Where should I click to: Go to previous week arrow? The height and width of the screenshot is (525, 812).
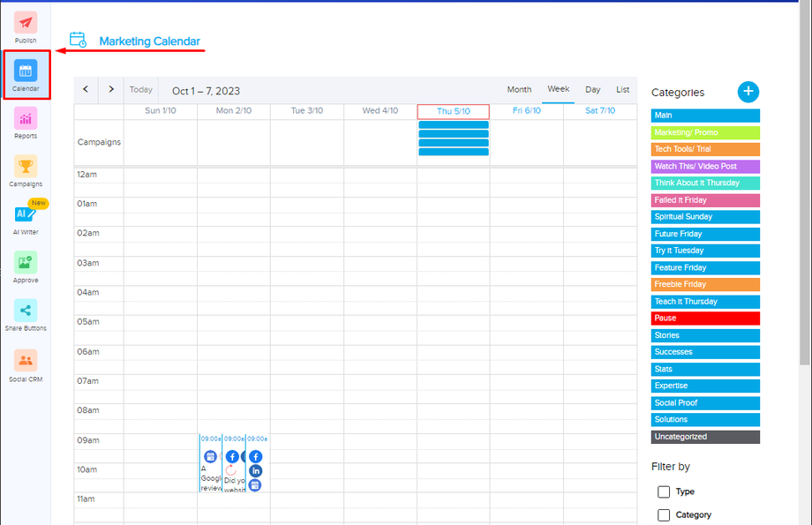pos(86,89)
